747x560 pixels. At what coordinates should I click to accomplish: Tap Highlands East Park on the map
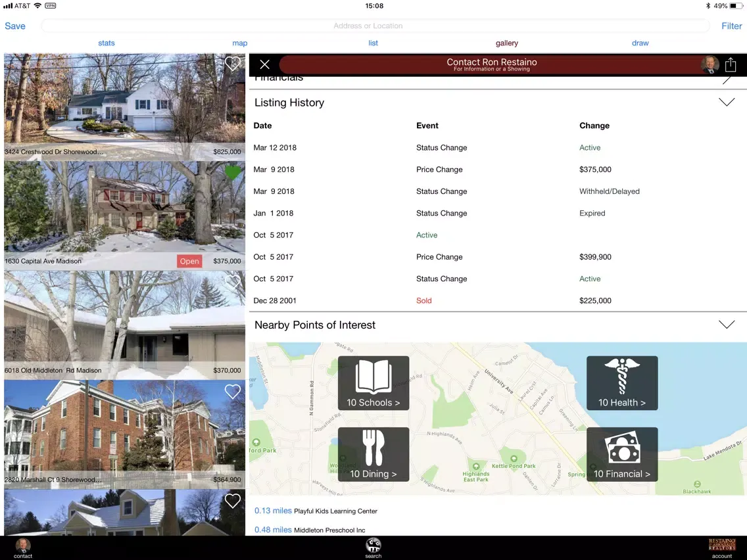click(476, 473)
